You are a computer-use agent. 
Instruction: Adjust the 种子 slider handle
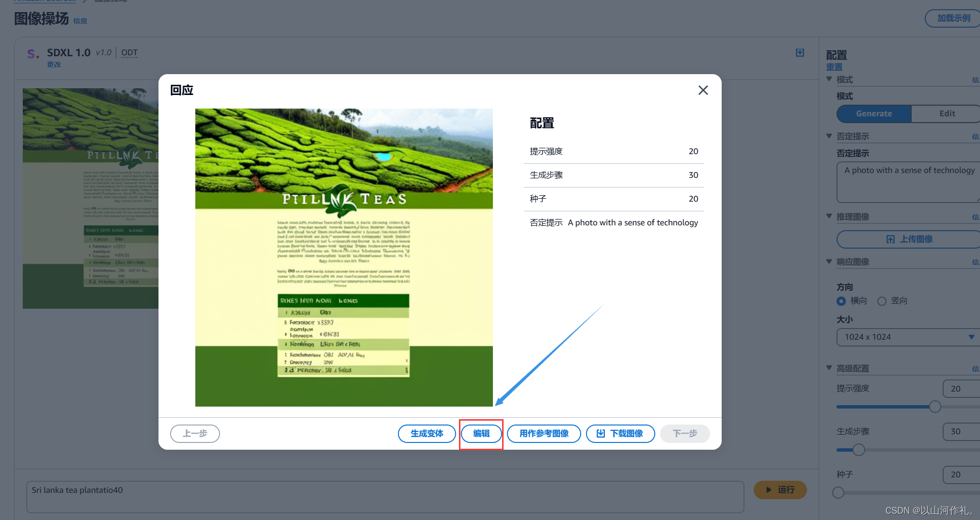click(x=838, y=493)
